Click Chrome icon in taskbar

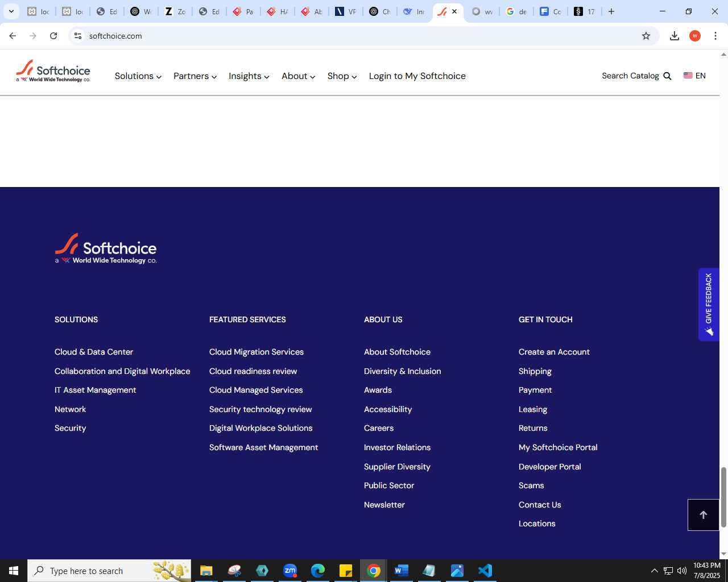(x=374, y=571)
